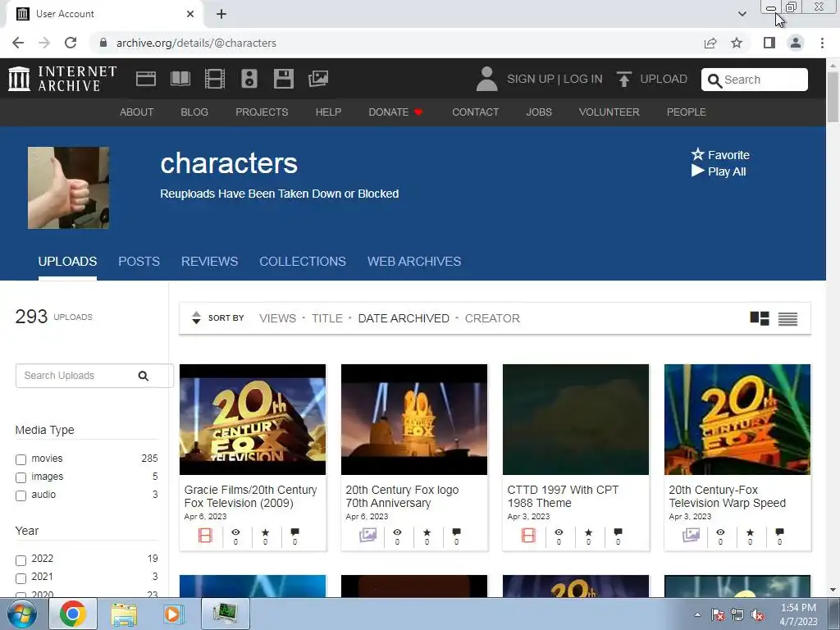This screenshot has width=840, height=630.
Task: Open the Texts book icon in navbar
Action: pyautogui.click(x=180, y=79)
